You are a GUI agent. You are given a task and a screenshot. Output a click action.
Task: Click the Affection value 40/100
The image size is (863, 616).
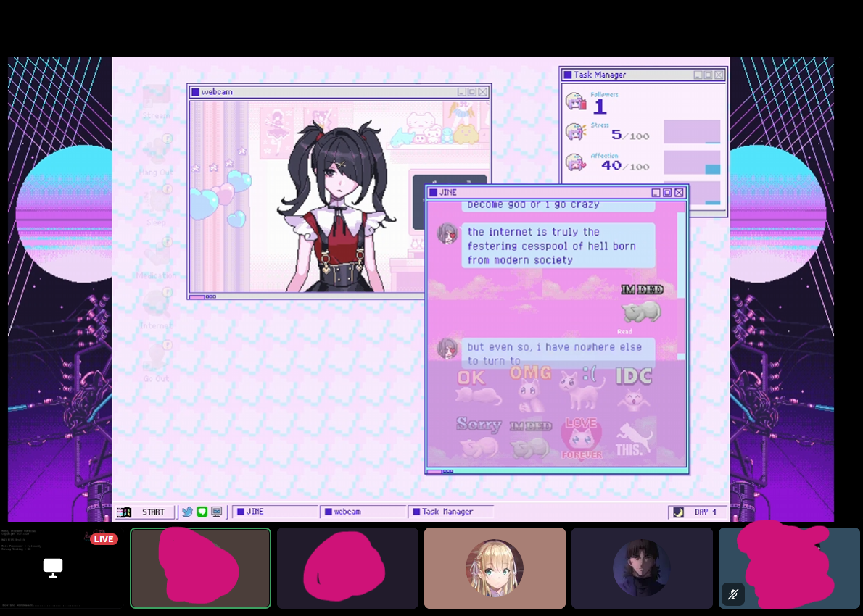625,165
